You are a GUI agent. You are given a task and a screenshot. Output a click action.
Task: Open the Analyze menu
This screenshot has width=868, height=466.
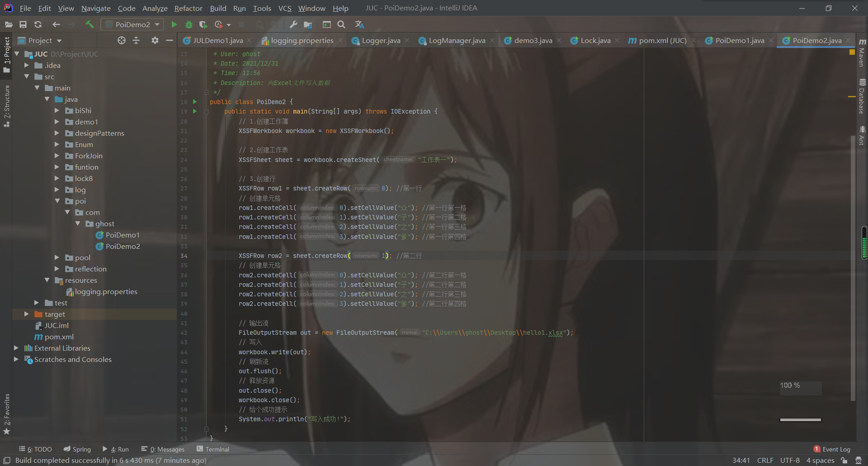(155, 8)
